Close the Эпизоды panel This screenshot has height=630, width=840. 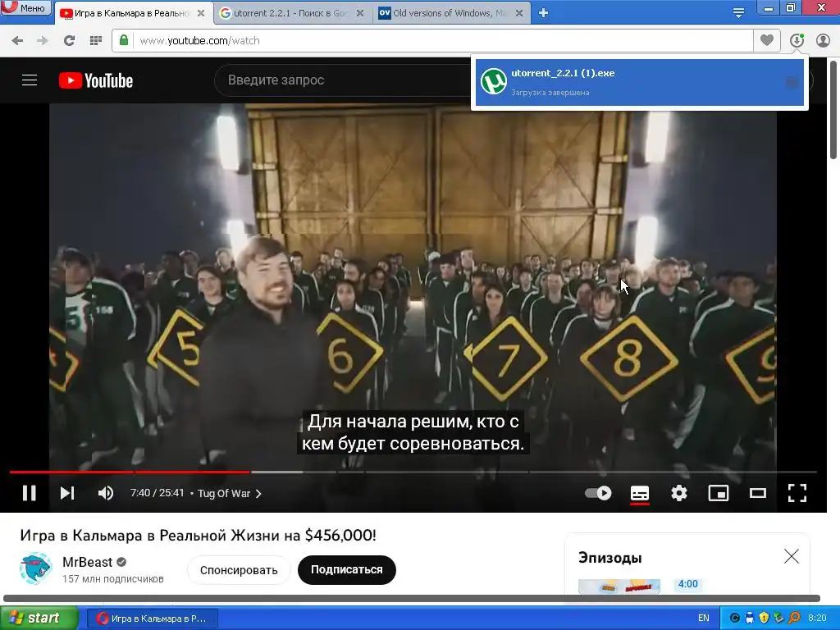[792, 557]
